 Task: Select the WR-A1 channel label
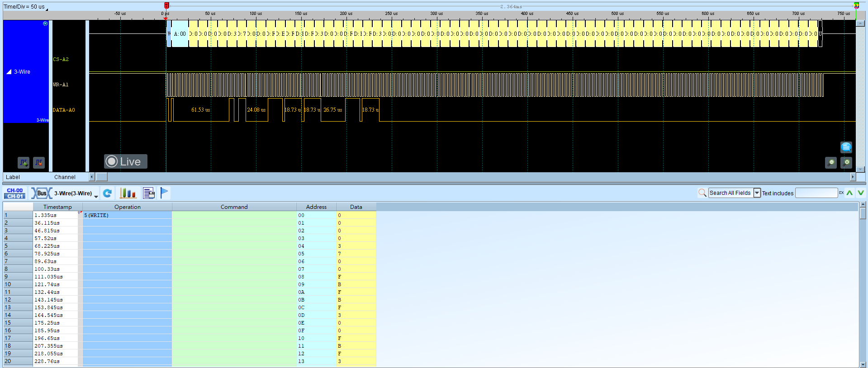(61, 85)
